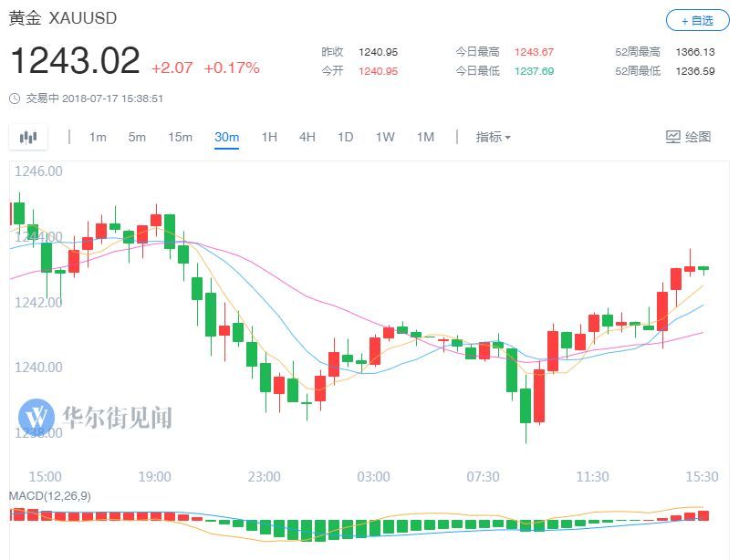
Task: Switch chart to 1m interval
Action: tap(98, 137)
